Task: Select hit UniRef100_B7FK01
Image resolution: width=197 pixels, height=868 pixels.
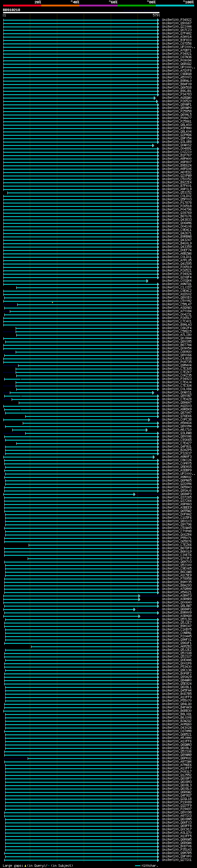Action: point(176,186)
